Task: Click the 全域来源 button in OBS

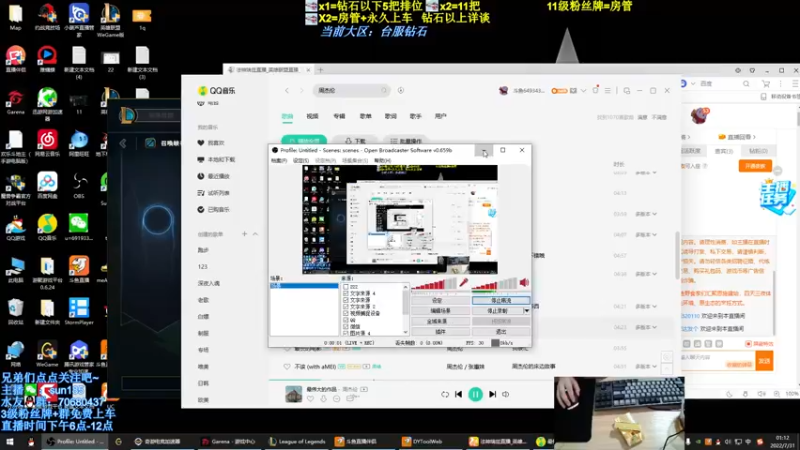Action: pos(440,321)
